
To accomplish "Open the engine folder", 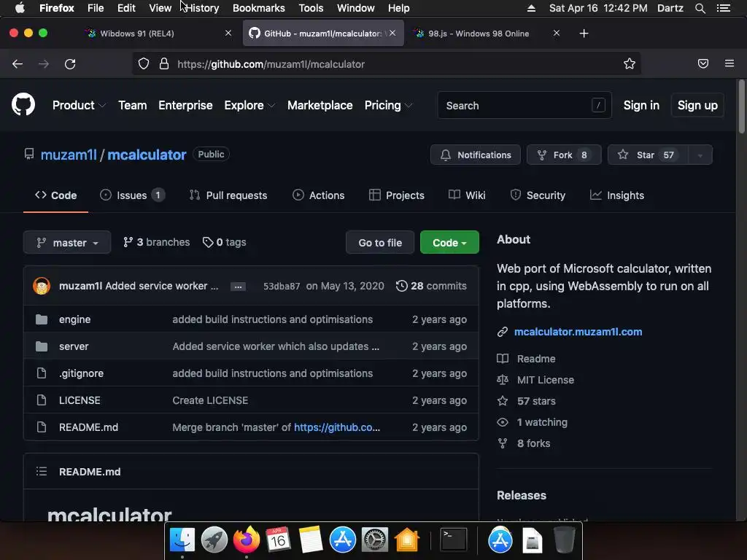I will 75,319.
